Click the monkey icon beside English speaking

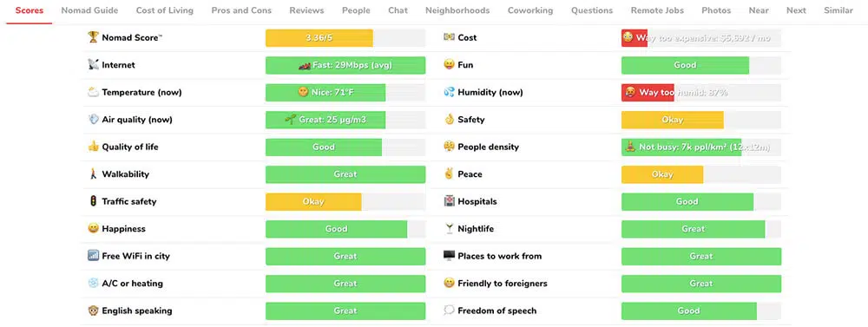tap(93, 311)
